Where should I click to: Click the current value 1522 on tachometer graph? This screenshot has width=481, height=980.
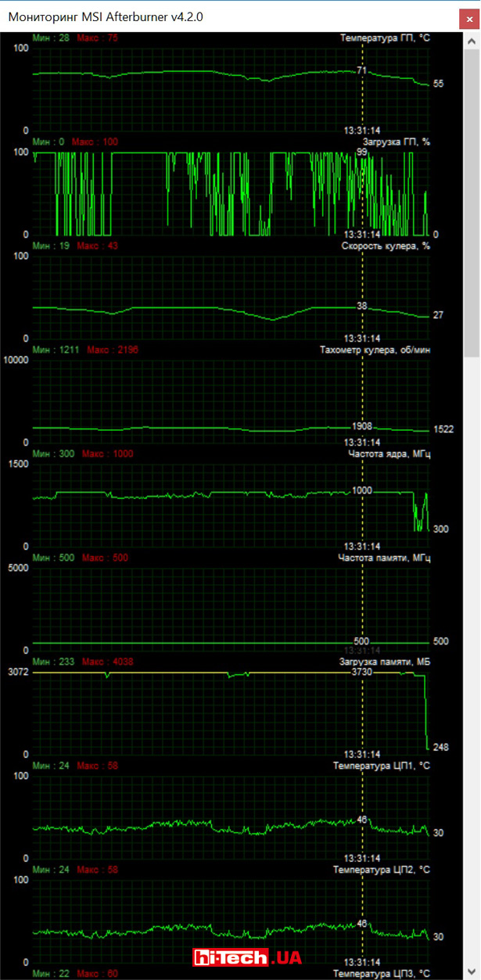(x=443, y=429)
